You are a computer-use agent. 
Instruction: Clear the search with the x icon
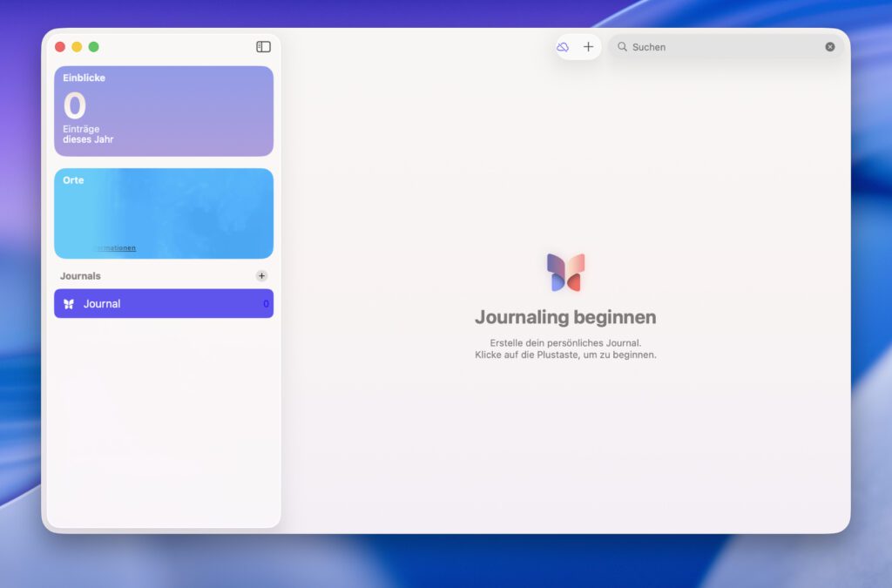(829, 47)
